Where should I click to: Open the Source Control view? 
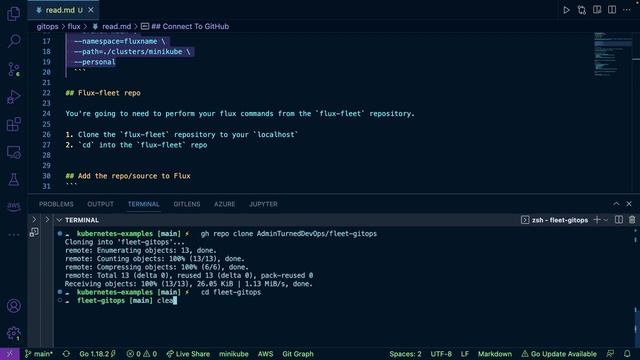click(x=13, y=69)
